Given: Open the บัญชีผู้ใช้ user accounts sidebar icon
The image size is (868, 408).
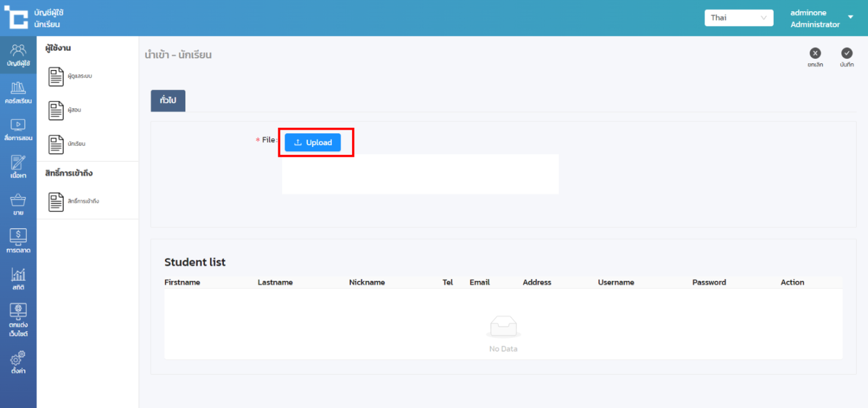Looking at the screenshot, I should (x=18, y=55).
